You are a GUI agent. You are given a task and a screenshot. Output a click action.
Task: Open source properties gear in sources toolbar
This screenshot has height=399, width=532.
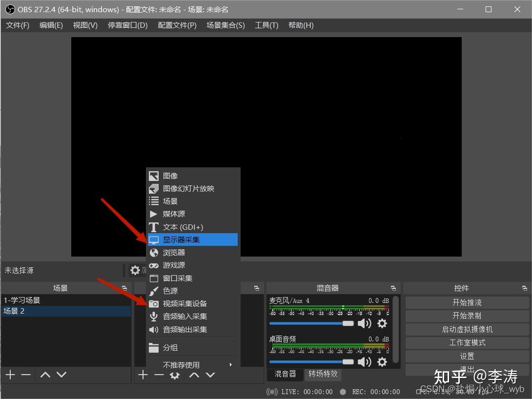point(175,375)
